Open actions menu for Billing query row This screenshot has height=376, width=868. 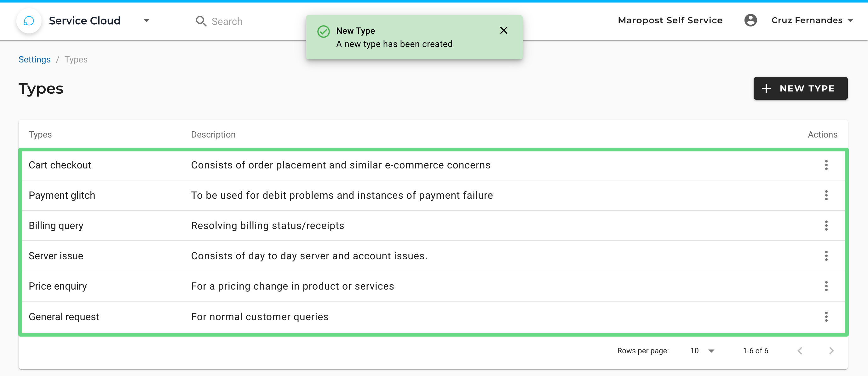tap(826, 226)
